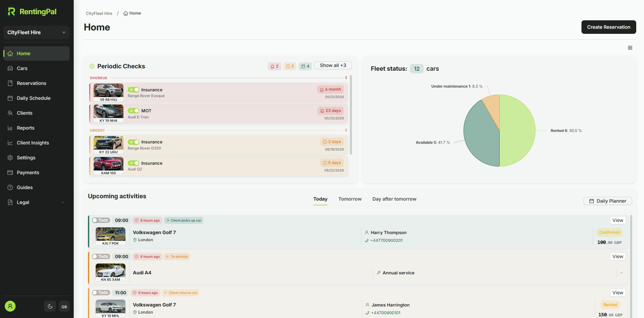Open the Daily Planner button

coord(608,201)
